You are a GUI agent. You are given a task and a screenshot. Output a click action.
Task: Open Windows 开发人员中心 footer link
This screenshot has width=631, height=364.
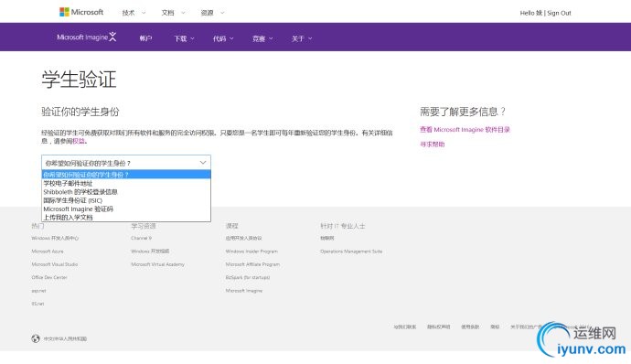click(55, 238)
